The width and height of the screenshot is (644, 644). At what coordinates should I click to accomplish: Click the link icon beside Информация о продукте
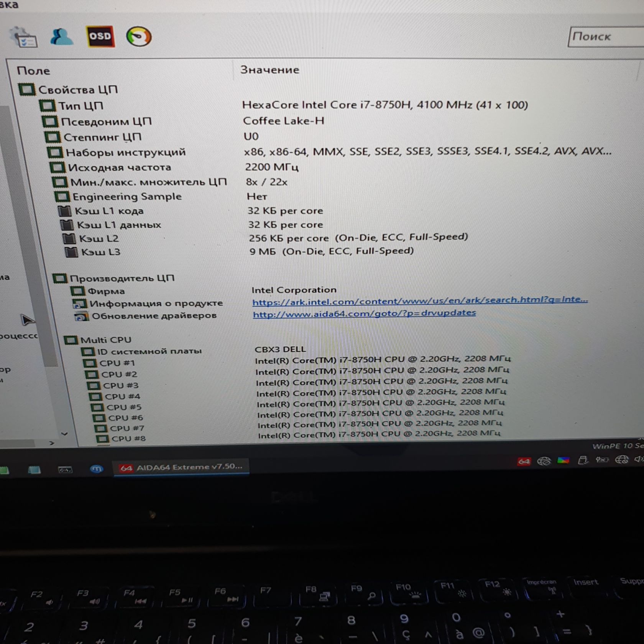click(x=79, y=304)
